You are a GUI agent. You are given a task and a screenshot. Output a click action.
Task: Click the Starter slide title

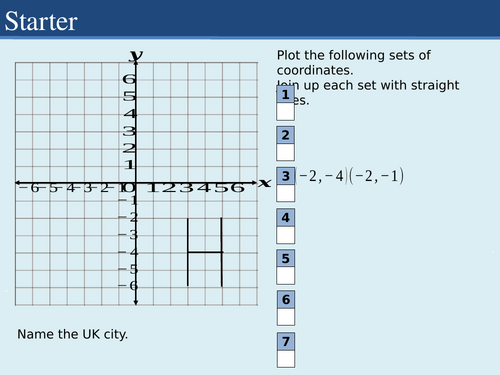tap(41, 21)
